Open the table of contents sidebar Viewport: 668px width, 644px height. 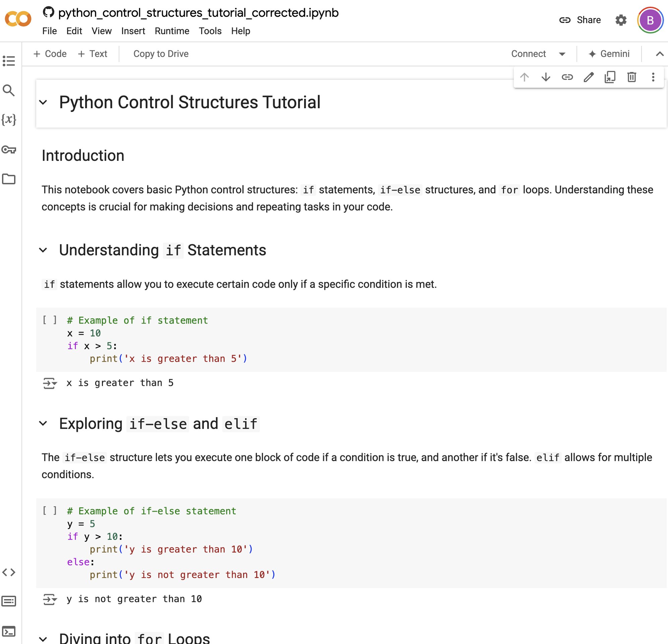tap(9, 61)
